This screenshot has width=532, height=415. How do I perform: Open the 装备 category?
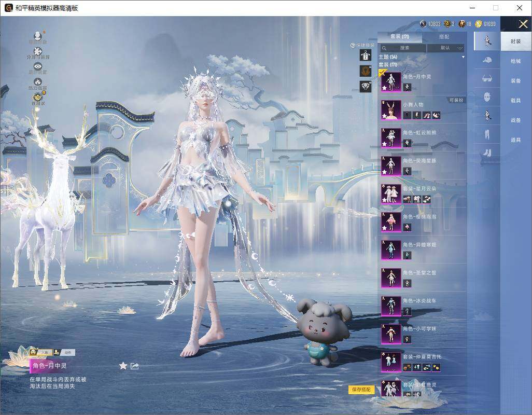pos(516,81)
